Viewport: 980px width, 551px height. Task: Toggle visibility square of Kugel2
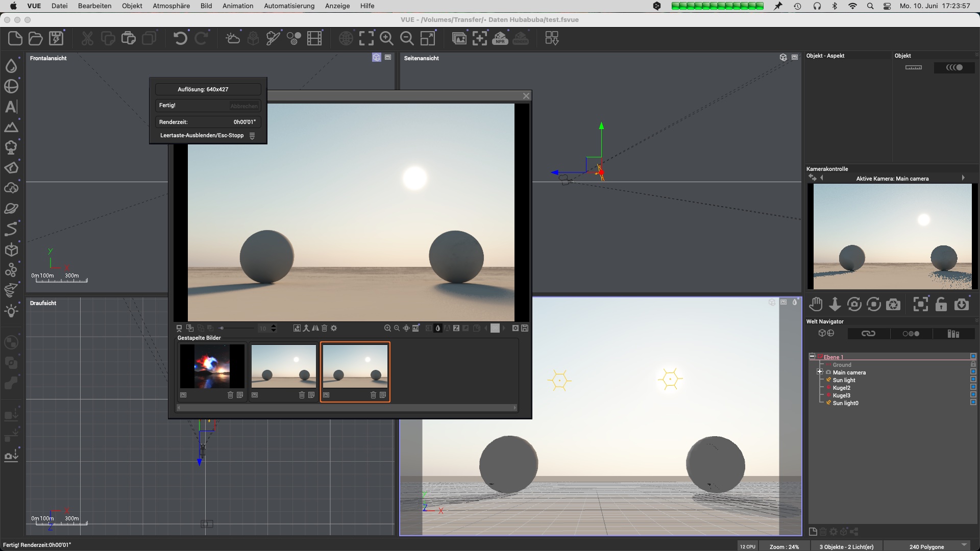click(x=973, y=387)
